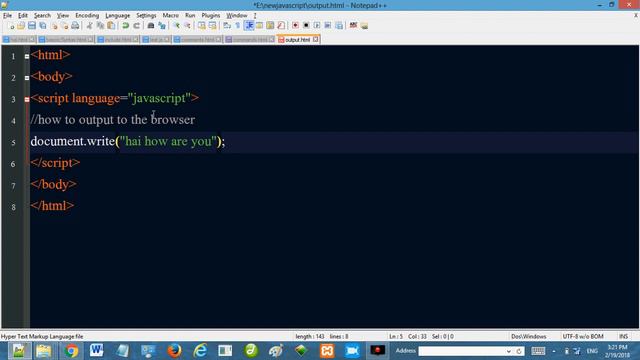
Task: Click the Record Macro red dot icon
Action: 295,26
